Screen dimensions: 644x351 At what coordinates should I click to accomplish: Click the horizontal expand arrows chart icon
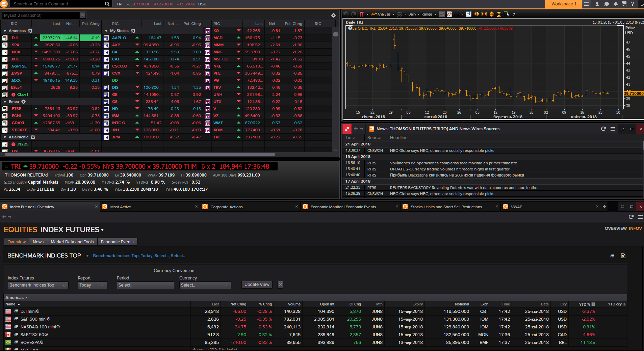click(x=476, y=14)
